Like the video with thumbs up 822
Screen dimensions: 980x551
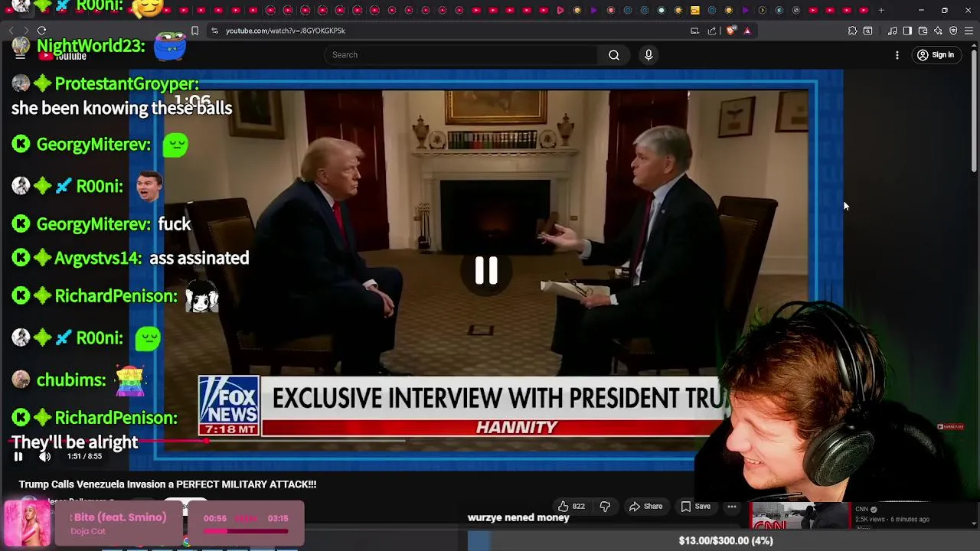[x=571, y=507]
